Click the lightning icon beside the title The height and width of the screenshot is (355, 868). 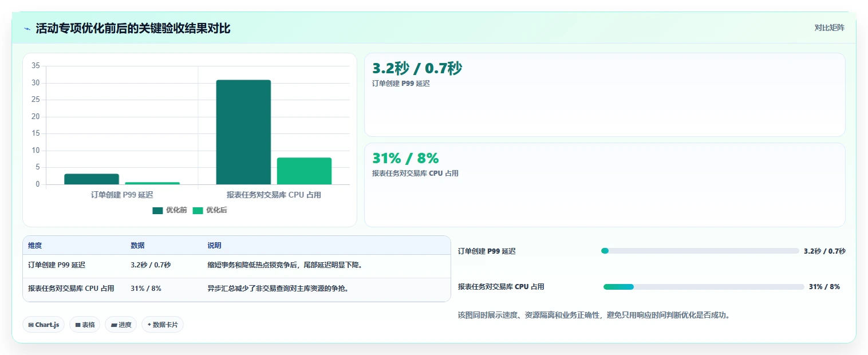click(x=27, y=29)
